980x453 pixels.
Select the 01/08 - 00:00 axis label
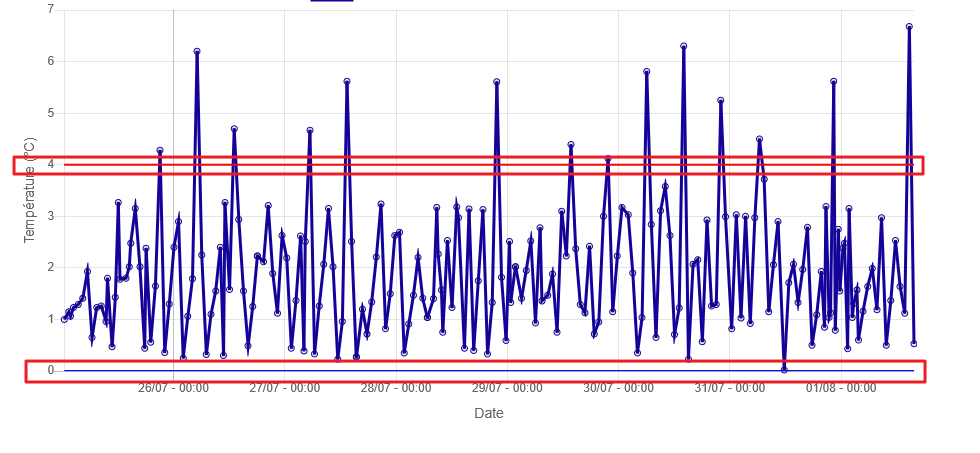click(x=842, y=388)
